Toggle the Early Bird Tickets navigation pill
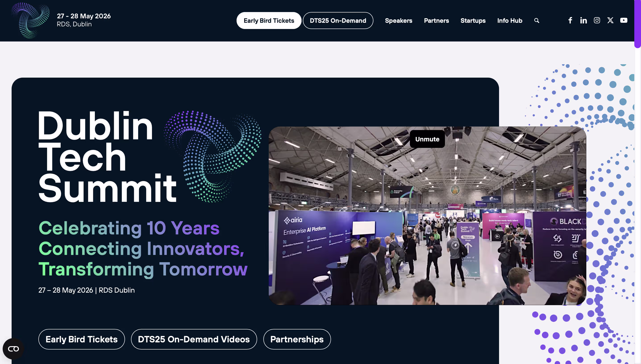 pos(269,21)
